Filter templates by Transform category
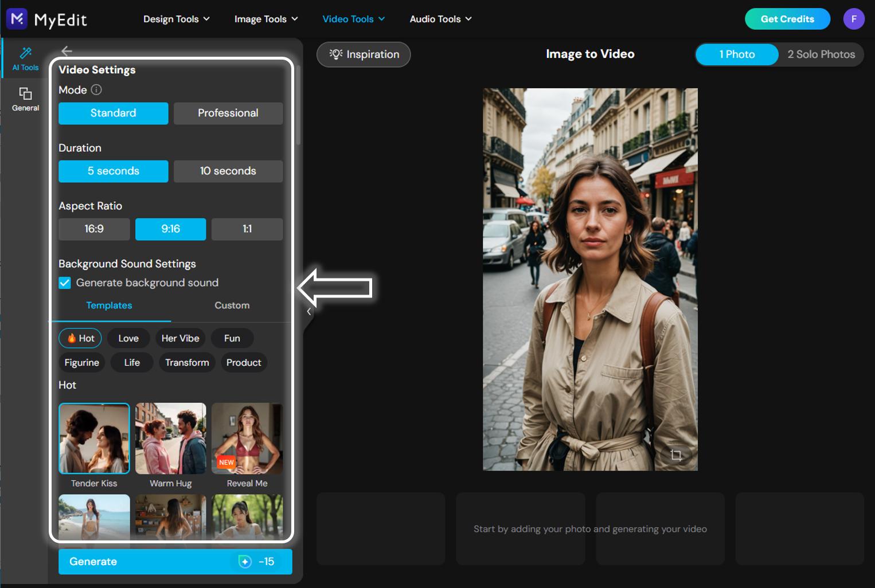The image size is (875, 588). coord(187,362)
